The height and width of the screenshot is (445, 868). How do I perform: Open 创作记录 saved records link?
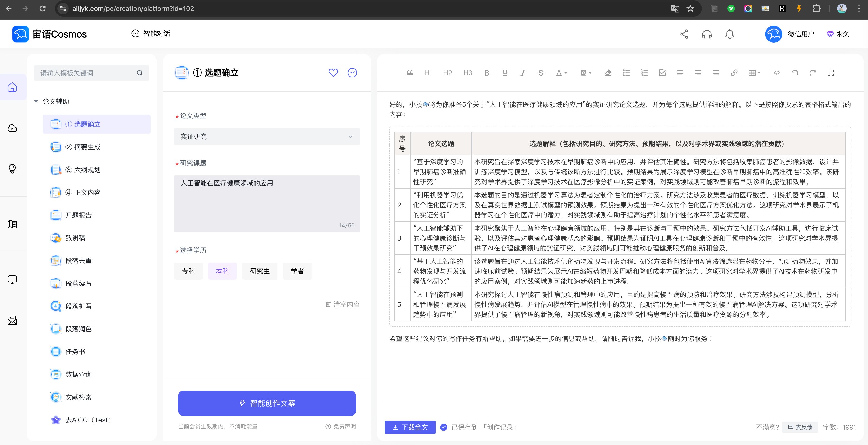click(x=499, y=427)
